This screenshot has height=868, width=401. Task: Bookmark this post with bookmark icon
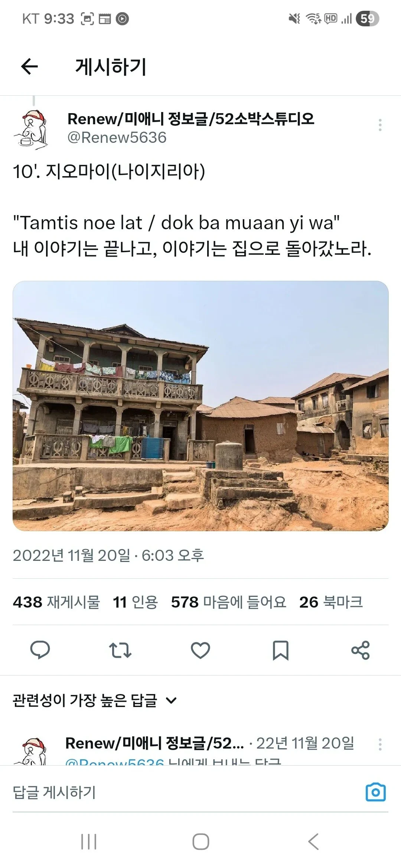[x=280, y=650]
